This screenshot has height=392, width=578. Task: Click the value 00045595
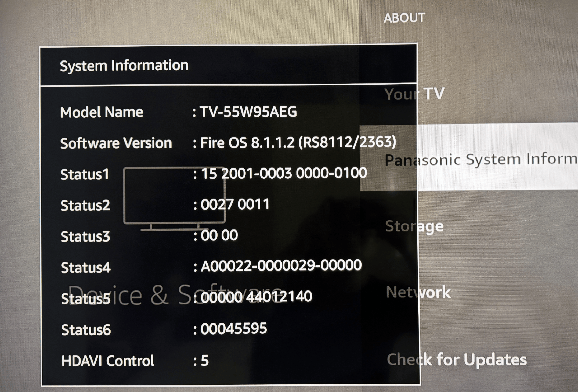pyautogui.click(x=234, y=328)
